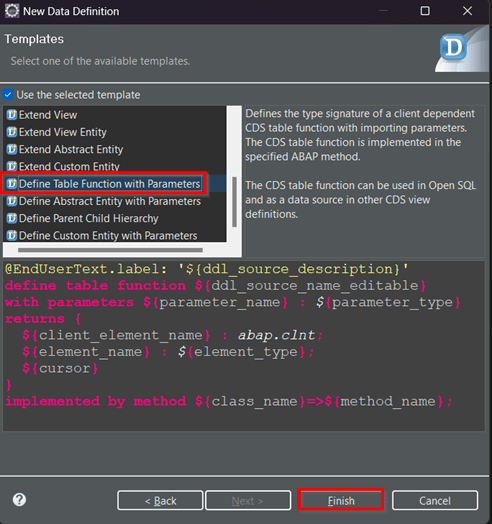Screen dimensions: 492x524
Task: Click the template list horizontal scrollbar
Action: pyautogui.click(x=110, y=250)
